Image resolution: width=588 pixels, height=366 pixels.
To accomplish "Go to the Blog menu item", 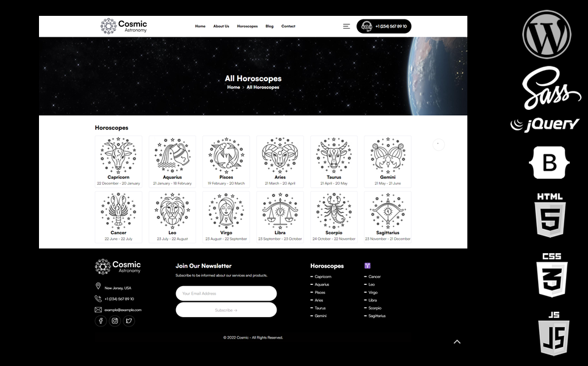I will tap(269, 26).
